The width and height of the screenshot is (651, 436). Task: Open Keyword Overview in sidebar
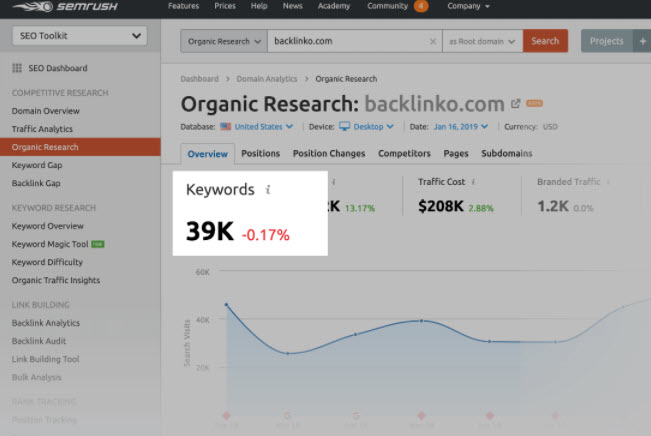click(48, 226)
